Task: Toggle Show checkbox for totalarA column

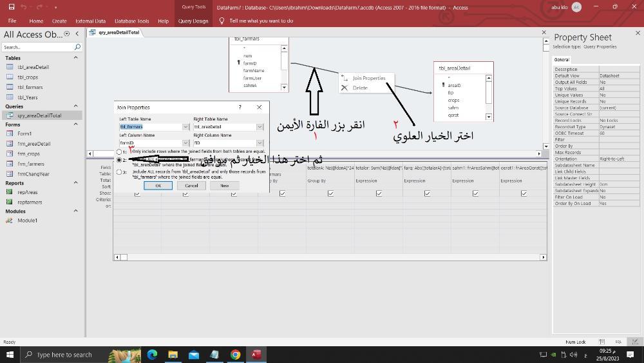Action: click(330, 193)
